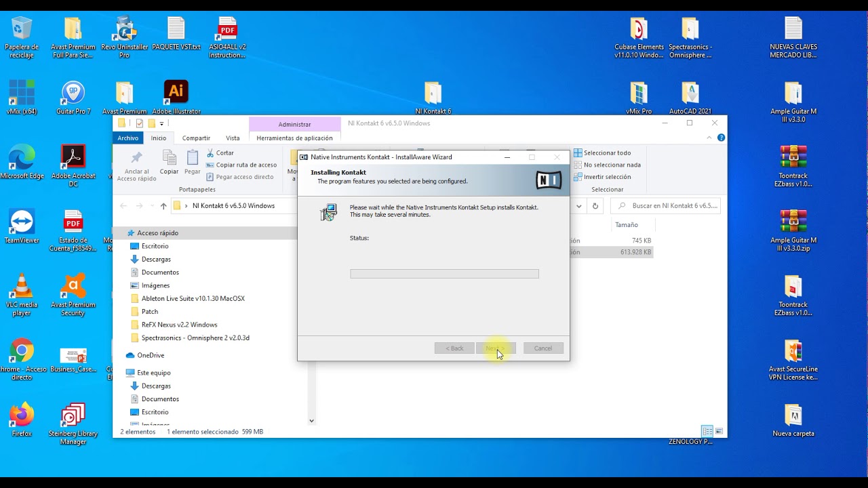Open Avast SecureLine VPN License key folder
868x488 pixels.
click(793, 359)
